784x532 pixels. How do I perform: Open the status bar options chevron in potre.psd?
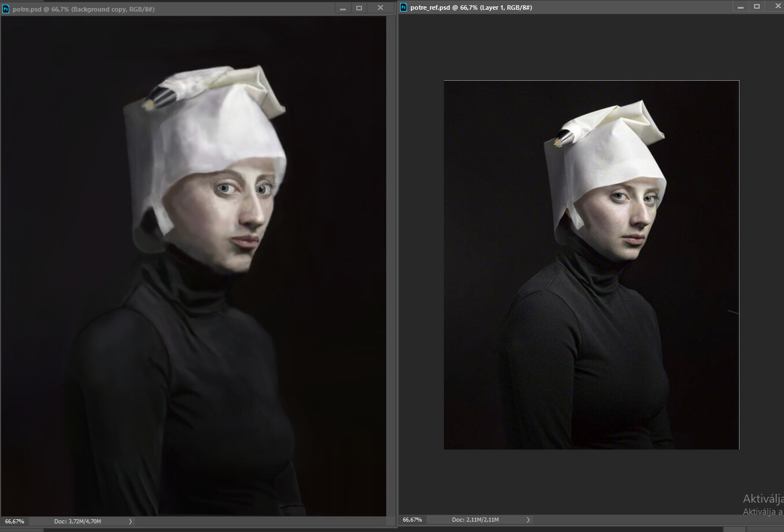click(130, 520)
